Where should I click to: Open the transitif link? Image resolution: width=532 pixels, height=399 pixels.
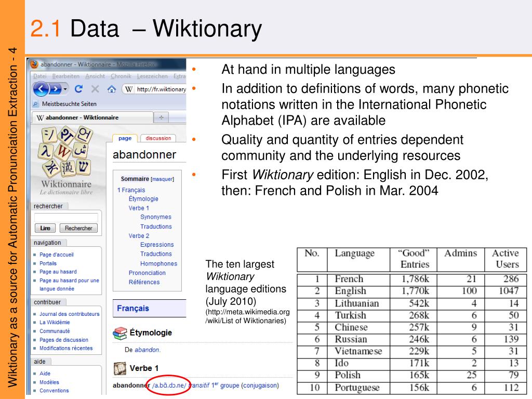(198, 385)
